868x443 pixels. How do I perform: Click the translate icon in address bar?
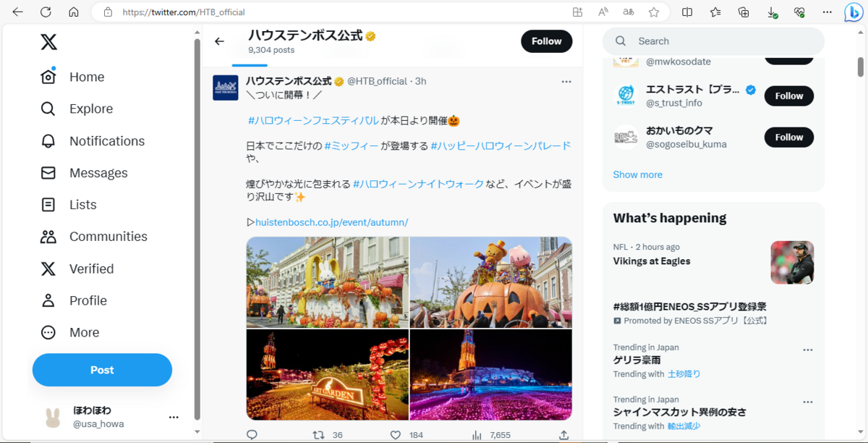[x=629, y=12]
